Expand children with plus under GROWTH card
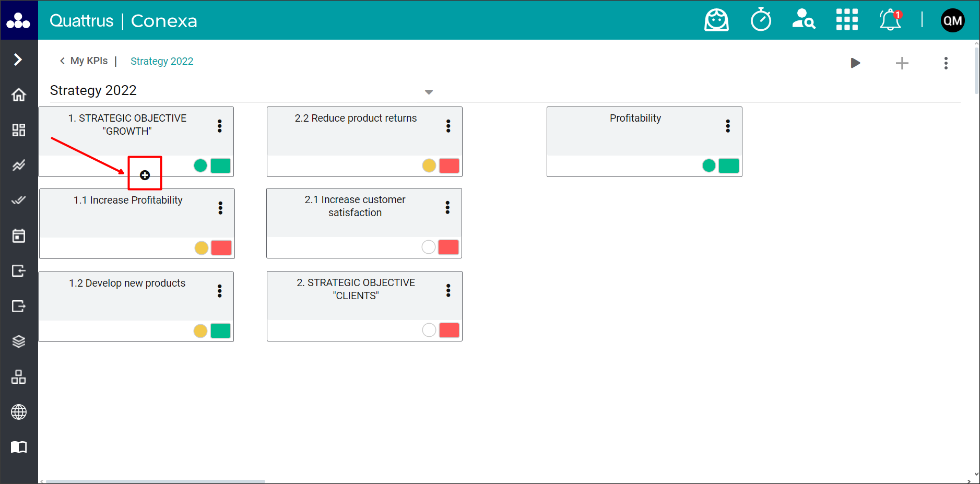 tap(145, 175)
